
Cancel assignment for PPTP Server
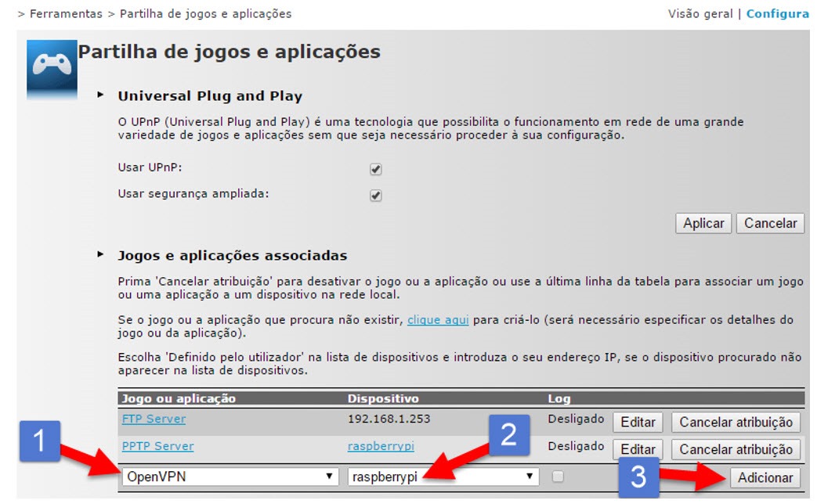click(736, 449)
